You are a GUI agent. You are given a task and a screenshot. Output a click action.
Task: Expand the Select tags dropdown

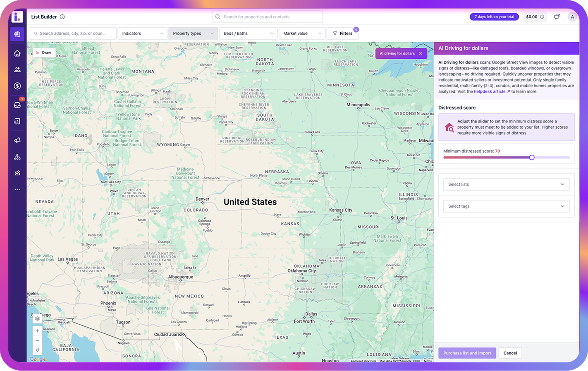[507, 206]
